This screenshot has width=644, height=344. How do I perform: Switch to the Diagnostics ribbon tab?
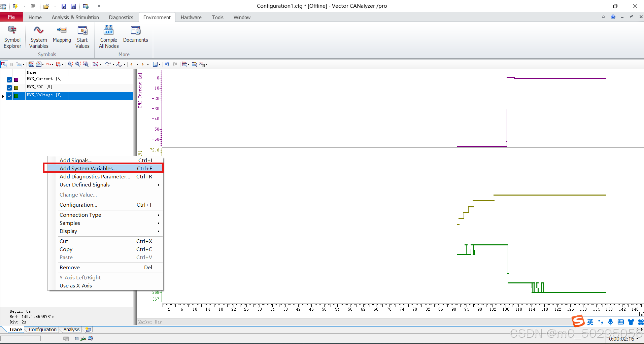coord(121,17)
